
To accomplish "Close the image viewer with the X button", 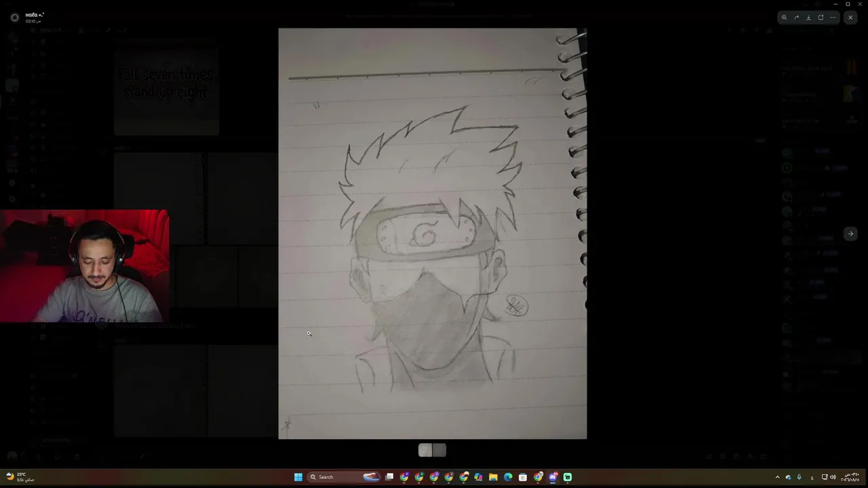I will click(x=850, y=18).
